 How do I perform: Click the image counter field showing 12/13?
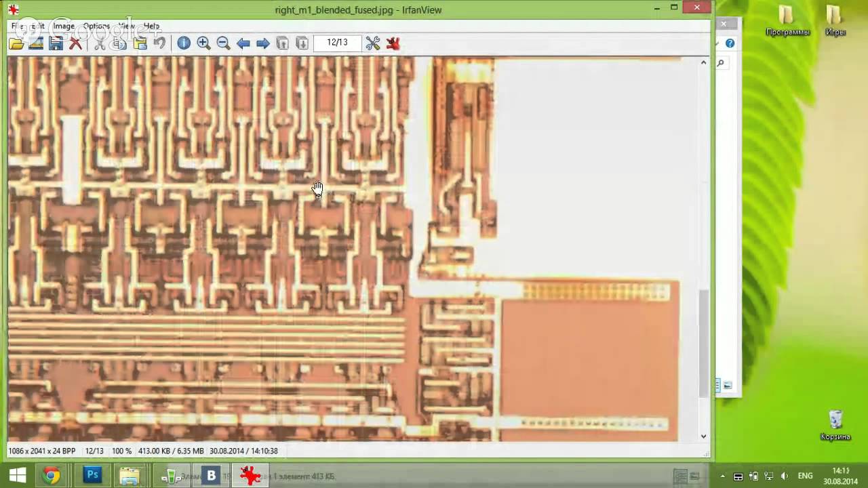pos(337,43)
